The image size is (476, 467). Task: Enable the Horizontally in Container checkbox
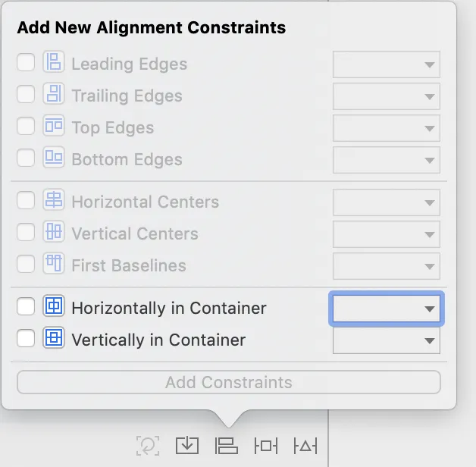pos(26,307)
